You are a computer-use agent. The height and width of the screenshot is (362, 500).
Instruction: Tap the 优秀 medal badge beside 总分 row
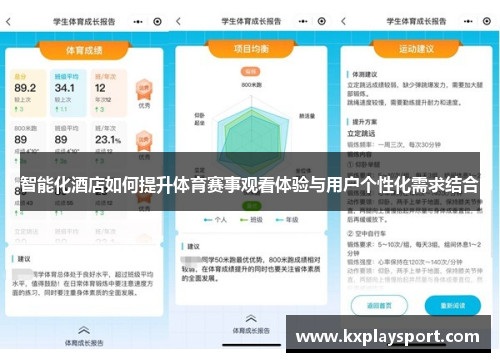[x=144, y=90]
